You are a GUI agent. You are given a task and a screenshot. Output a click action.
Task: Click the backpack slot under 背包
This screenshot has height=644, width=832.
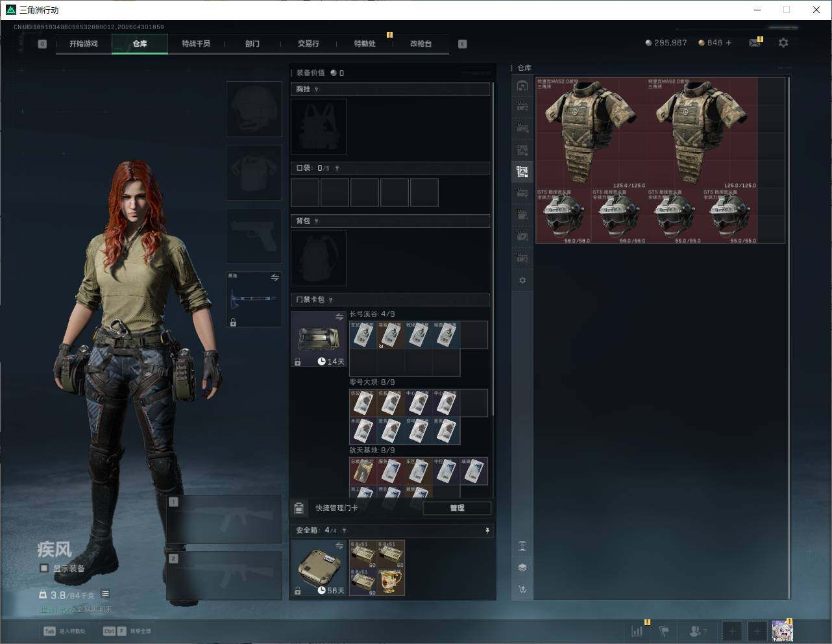tap(319, 258)
